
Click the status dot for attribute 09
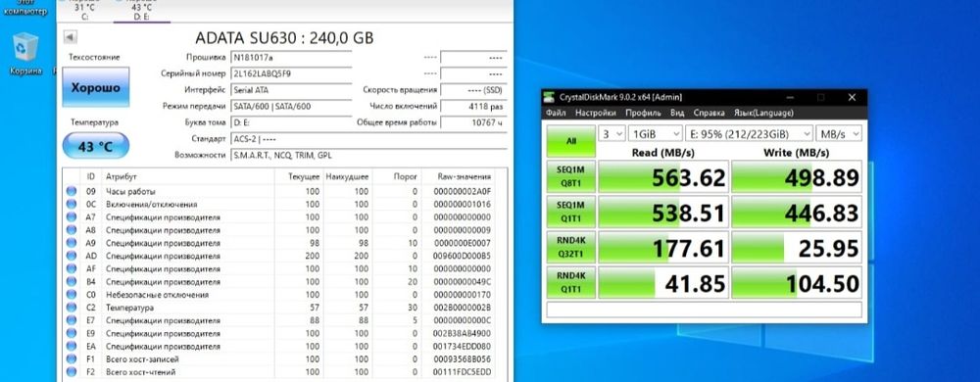(72, 192)
